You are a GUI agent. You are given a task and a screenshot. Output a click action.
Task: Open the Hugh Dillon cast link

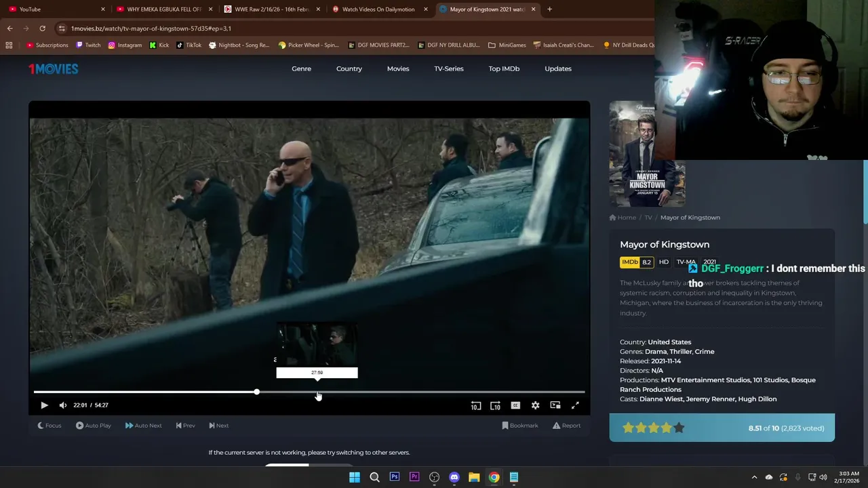757,399
